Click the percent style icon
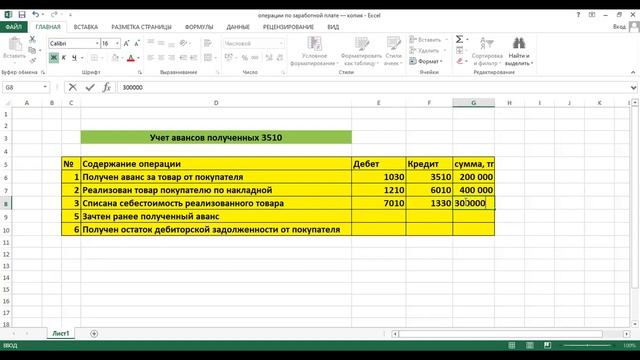Image resolution: width=640 pixels, height=360 pixels. pyautogui.click(x=244, y=58)
